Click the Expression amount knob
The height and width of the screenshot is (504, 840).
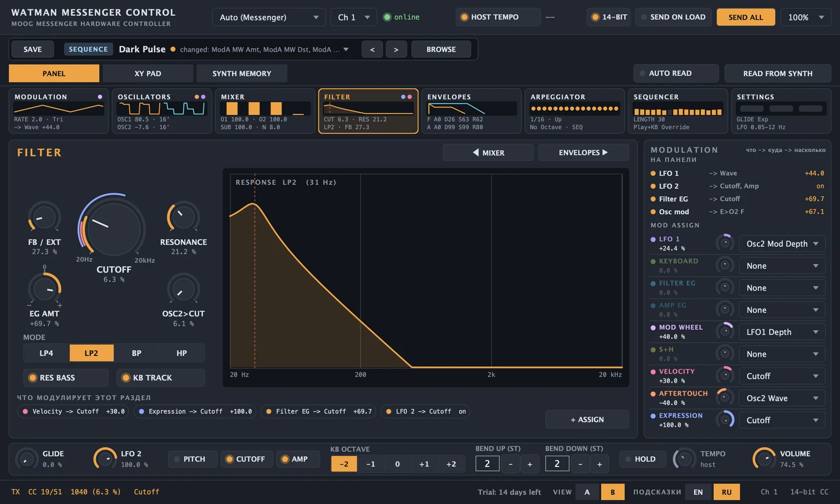point(725,419)
